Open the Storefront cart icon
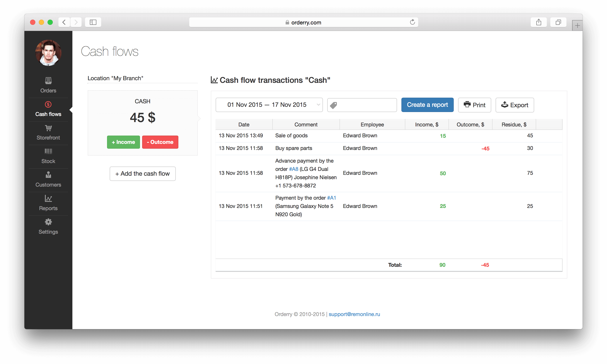This screenshot has width=607, height=364. 48,128
